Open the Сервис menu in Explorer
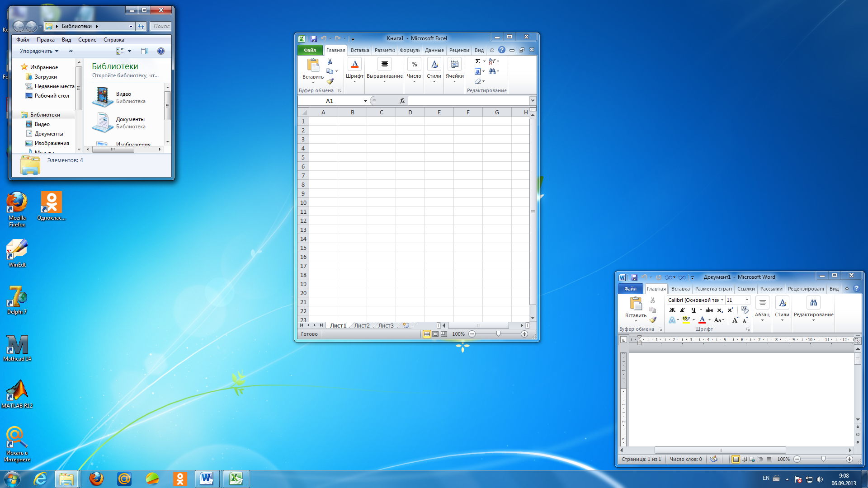 [x=87, y=40]
